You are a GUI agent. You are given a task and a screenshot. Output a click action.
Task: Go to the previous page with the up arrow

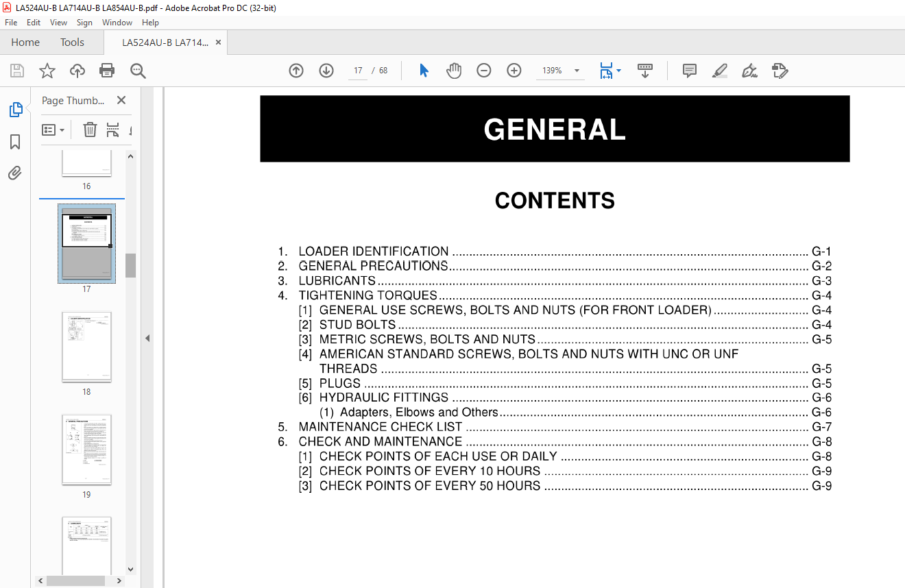(296, 71)
